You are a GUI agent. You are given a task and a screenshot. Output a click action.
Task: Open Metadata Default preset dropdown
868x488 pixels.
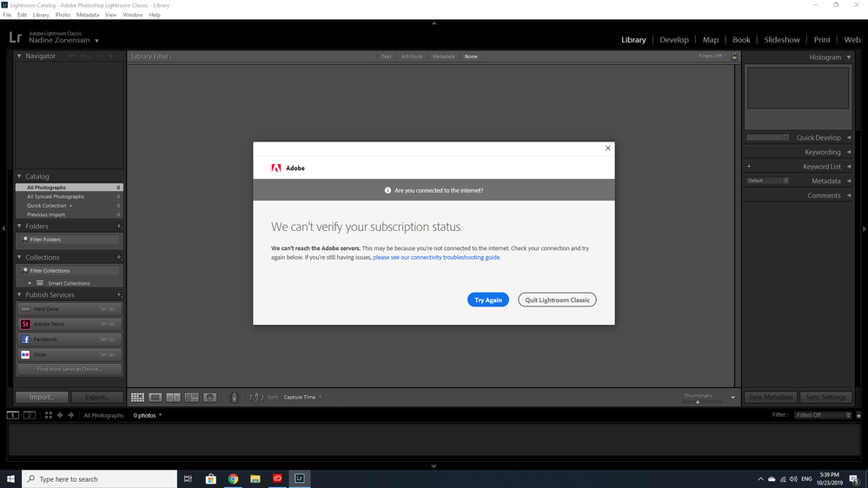click(767, 181)
